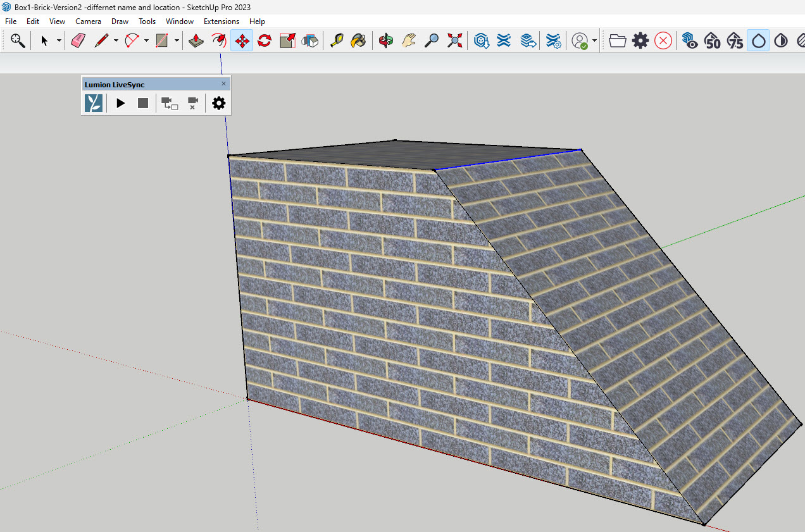Screen dimensions: 805x532
Task: Choose the Tape Measure tool
Action: 336,41
